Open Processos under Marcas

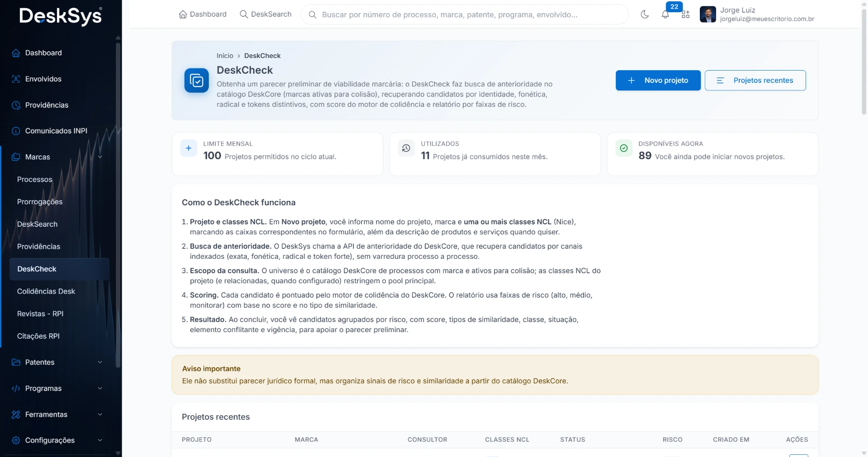(35, 180)
